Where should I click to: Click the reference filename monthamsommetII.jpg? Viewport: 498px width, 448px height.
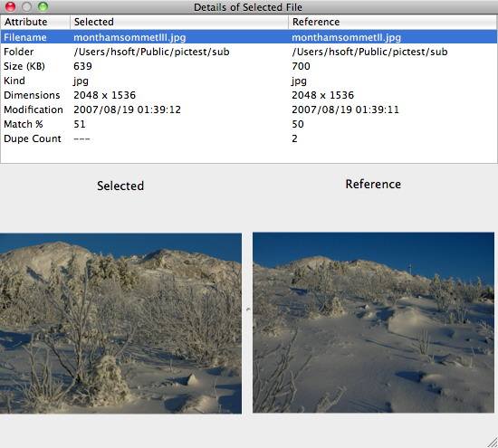pos(346,37)
